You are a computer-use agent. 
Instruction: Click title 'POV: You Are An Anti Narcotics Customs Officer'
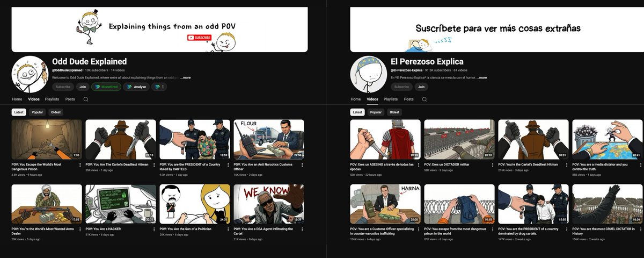263,167
